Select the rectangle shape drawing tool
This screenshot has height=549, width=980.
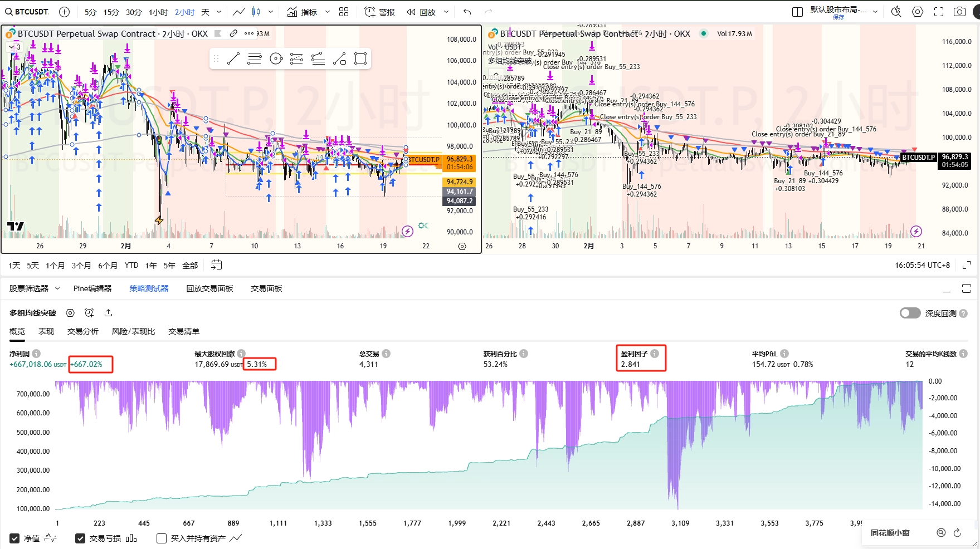tap(360, 58)
